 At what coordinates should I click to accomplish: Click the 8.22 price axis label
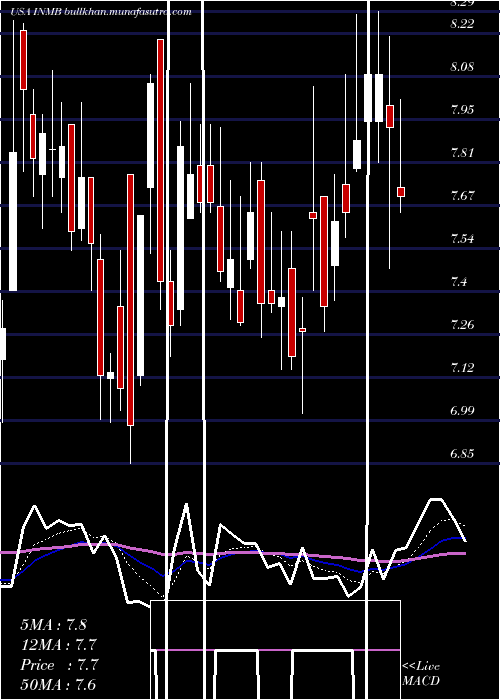(462, 24)
